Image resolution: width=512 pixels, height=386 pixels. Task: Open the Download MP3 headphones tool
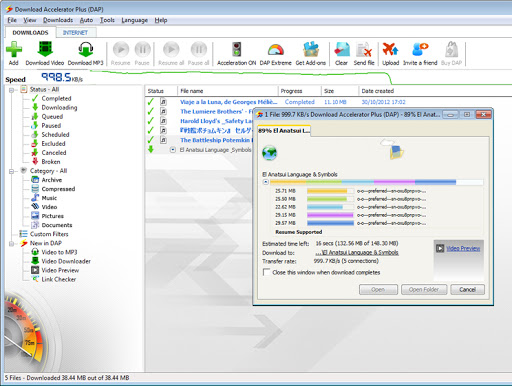(x=86, y=50)
